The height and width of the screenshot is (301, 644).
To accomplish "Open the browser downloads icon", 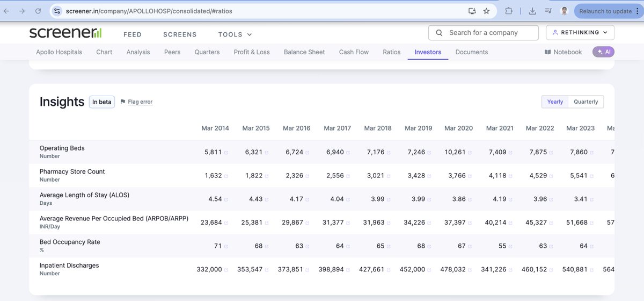I will (x=532, y=11).
